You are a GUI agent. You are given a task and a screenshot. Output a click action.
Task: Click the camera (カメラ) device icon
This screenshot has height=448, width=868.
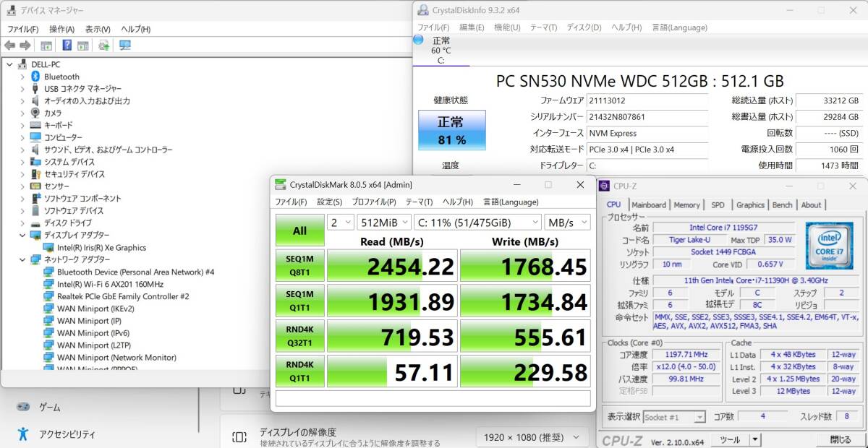coord(35,113)
